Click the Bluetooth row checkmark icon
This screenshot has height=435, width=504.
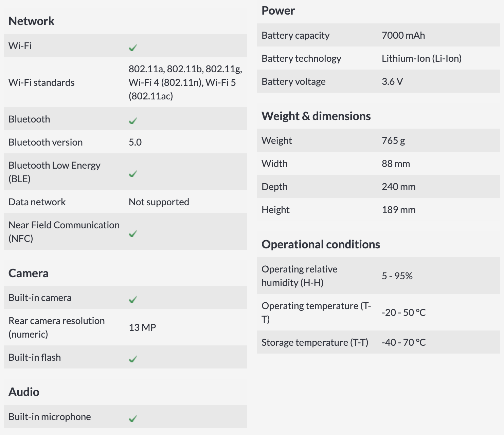(133, 121)
